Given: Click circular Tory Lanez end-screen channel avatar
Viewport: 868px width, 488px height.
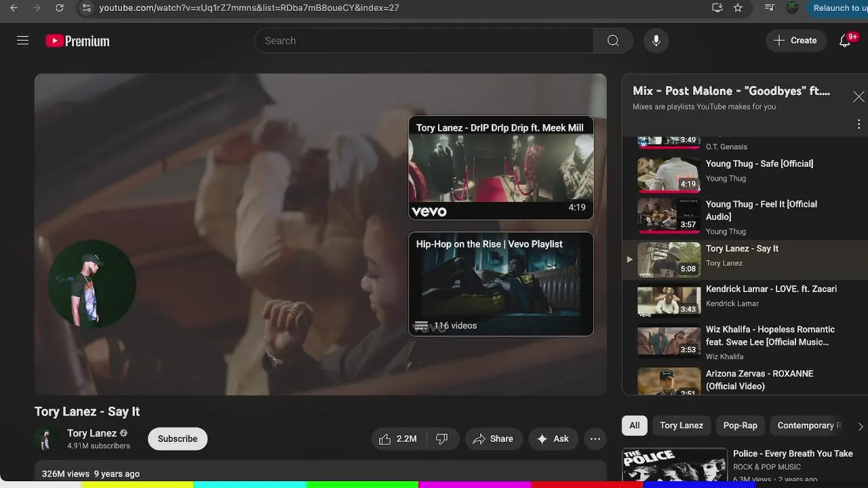Looking at the screenshot, I should pos(92,285).
